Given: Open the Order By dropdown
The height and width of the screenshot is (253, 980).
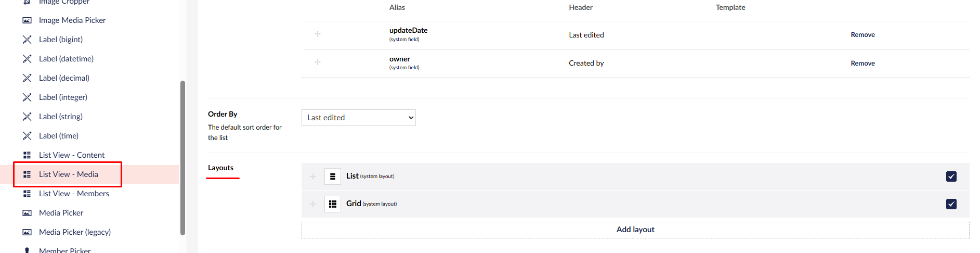Looking at the screenshot, I should pos(359,118).
